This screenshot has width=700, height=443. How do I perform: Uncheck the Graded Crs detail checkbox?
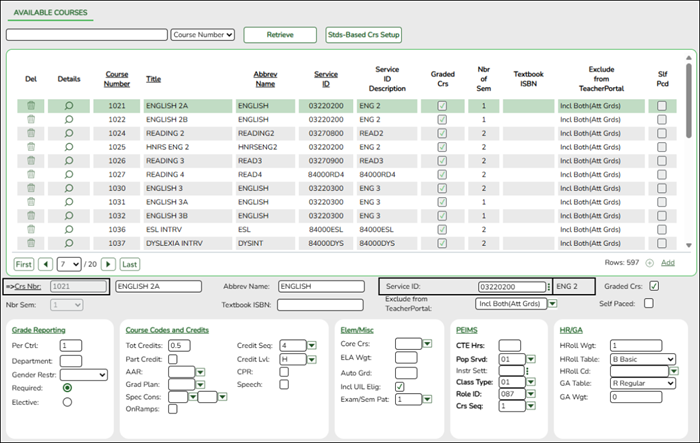click(x=654, y=286)
